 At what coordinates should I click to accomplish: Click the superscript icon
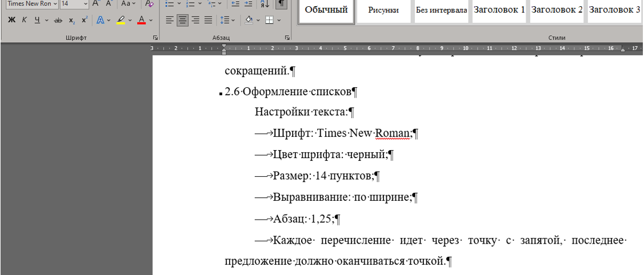point(84,20)
